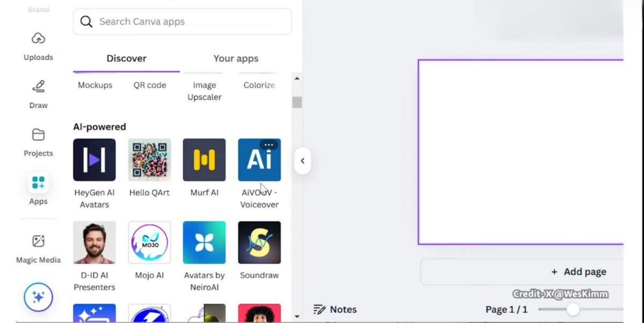
Task: Open the Hello QArt app
Action: point(149,160)
